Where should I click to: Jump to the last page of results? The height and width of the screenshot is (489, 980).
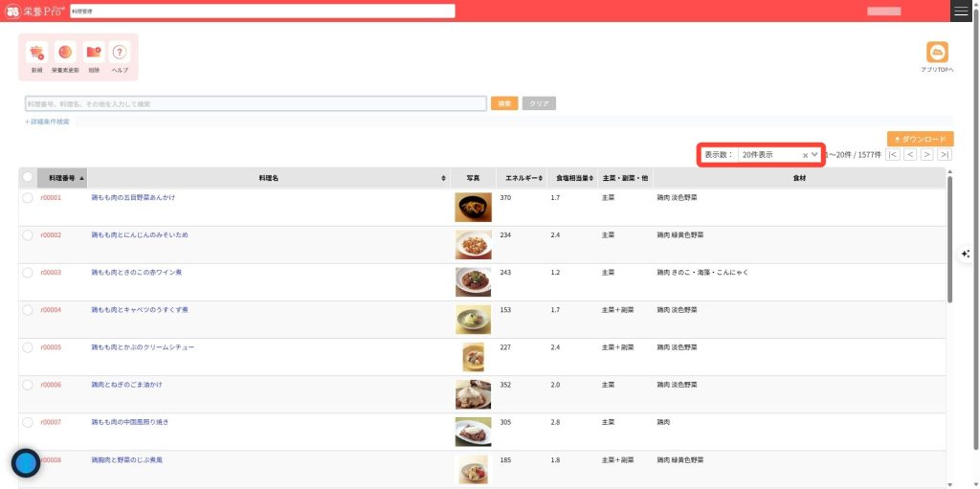click(945, 154)
